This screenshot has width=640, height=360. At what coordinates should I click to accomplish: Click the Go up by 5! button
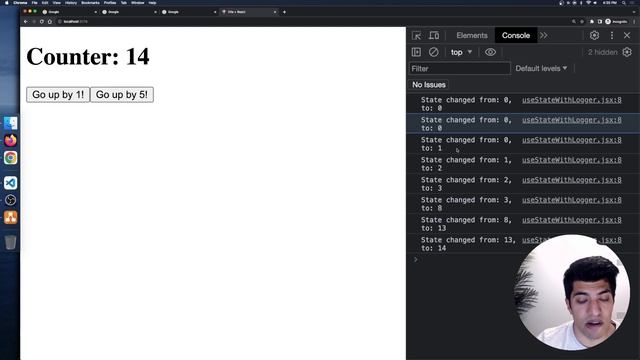click(122, 95)
